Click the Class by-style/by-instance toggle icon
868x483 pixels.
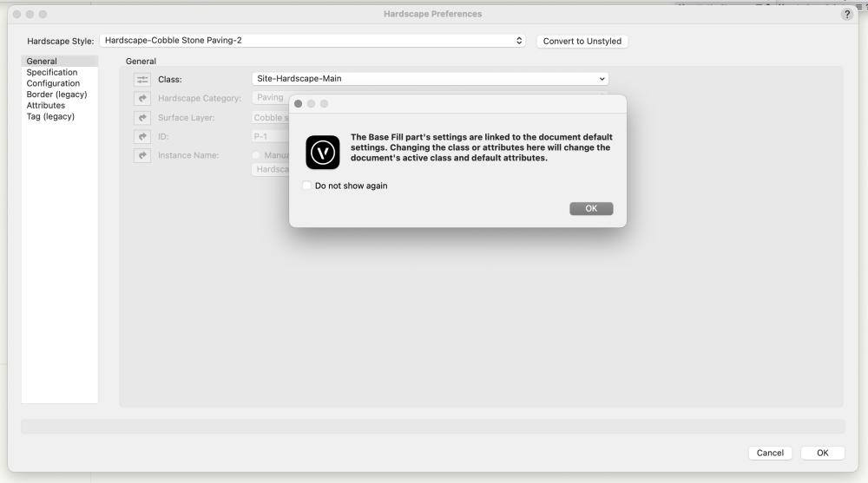tap(142, 79)
